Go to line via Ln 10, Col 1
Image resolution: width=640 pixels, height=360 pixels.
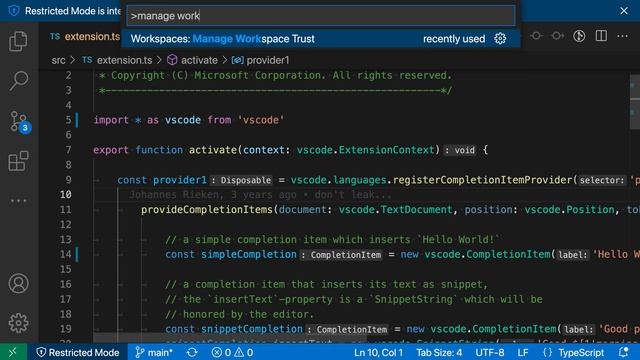[378, 352]
